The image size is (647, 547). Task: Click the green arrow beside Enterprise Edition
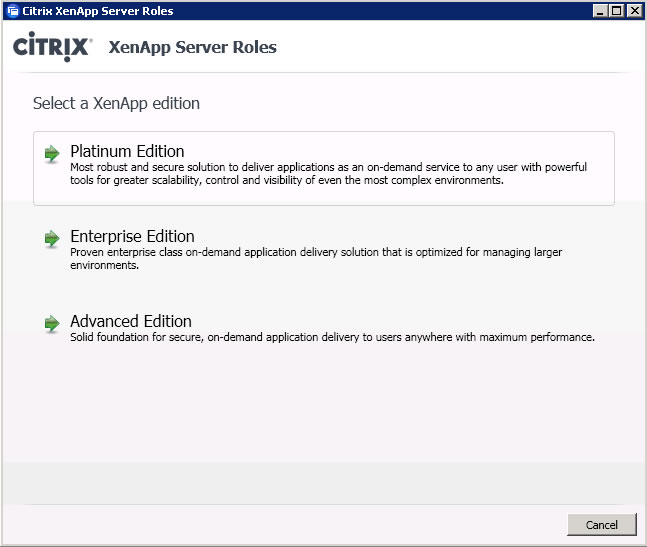pos(52,238)
